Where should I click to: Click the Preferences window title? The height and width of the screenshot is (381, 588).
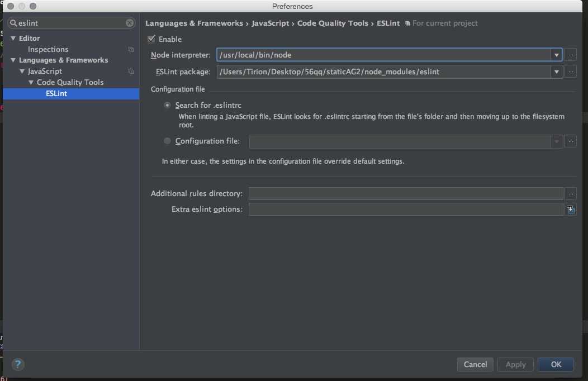(x=292, y=6)
